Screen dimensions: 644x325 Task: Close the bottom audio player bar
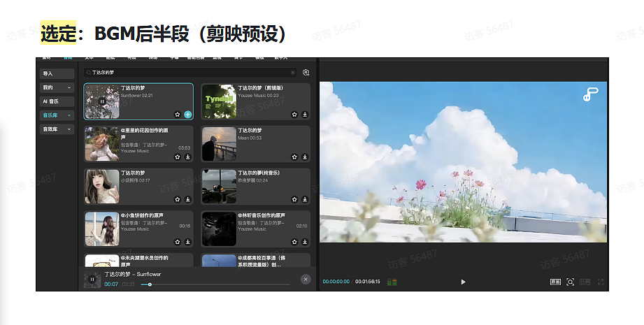tap(306, 280)
